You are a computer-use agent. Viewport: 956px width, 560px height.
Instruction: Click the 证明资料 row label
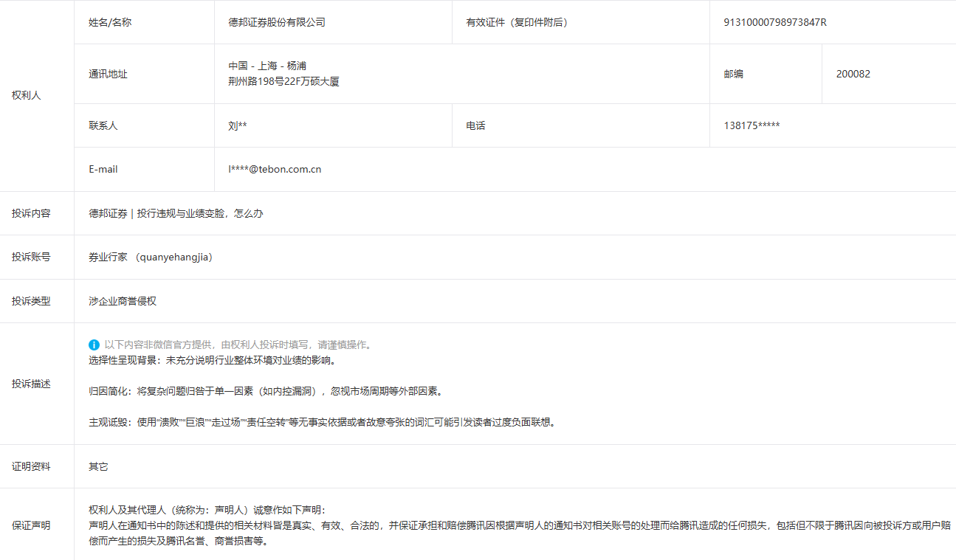coord(31,466)
